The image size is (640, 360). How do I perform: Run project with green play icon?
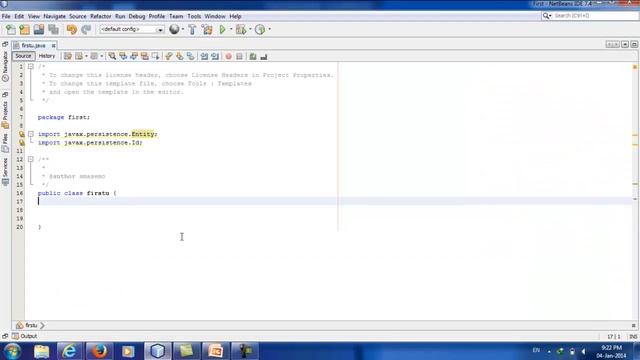point(222,29)
